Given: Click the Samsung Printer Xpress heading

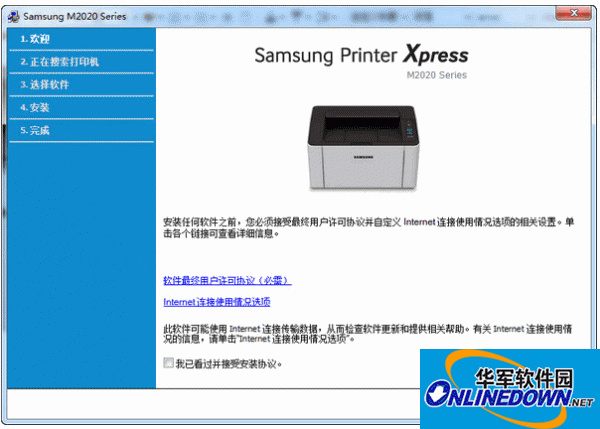Looking at the screenshot, I should point(361,54).
